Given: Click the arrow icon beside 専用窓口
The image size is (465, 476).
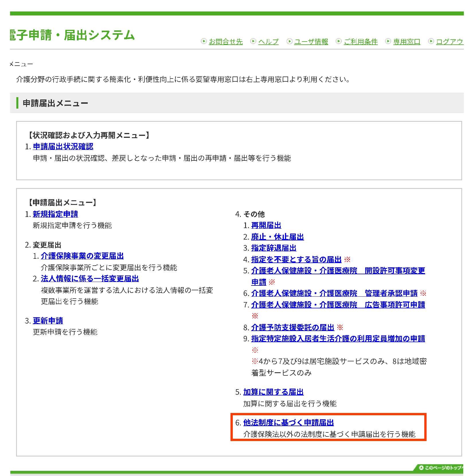Looking at the screenshot, I should (x=388, y=41).
